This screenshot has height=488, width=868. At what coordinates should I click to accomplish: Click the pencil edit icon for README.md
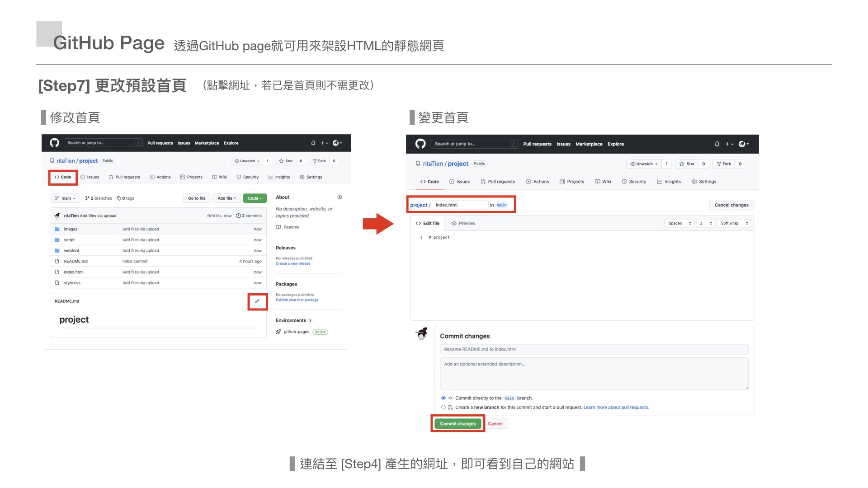[257, 301]
